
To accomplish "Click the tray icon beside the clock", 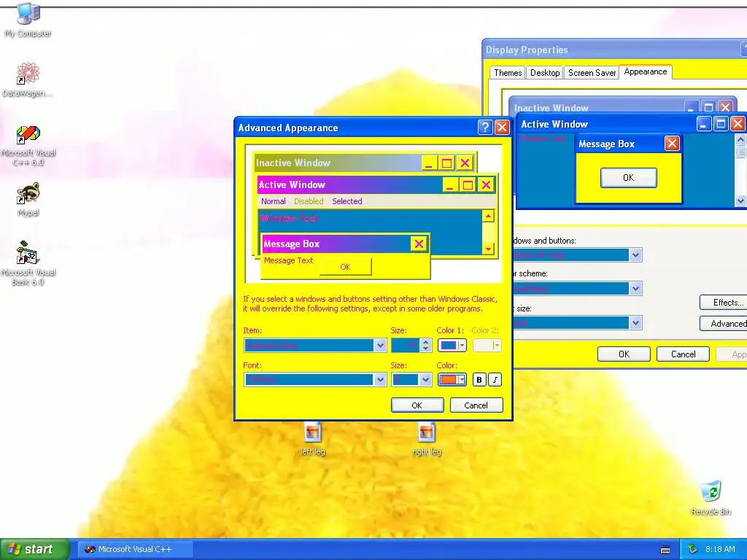I will coord(693,549).
